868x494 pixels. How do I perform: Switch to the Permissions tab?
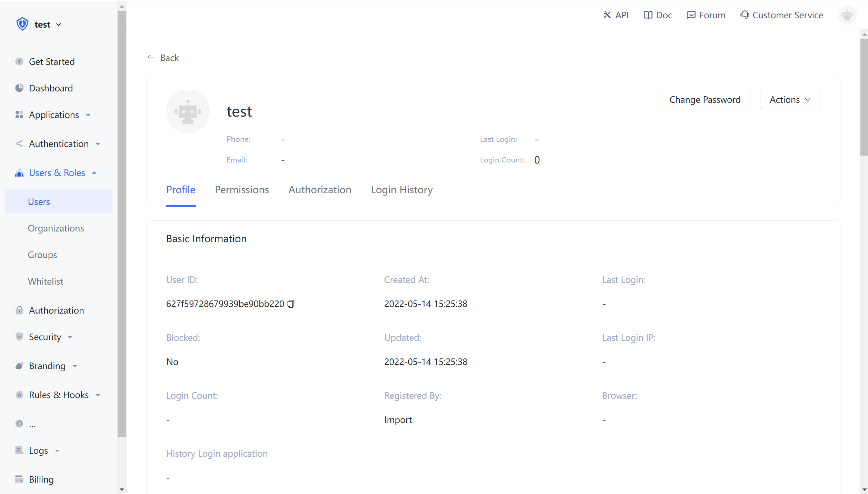point(242,189)
